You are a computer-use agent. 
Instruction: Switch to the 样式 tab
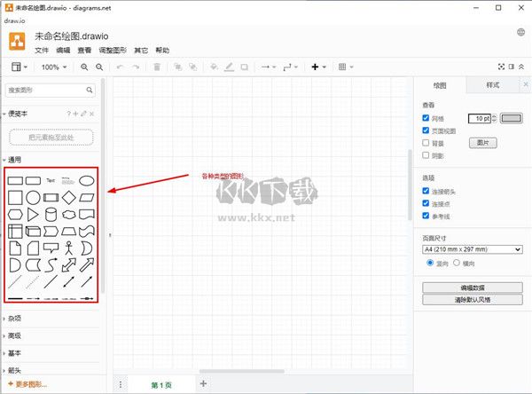pyautogui.click(x=493, y=85)
